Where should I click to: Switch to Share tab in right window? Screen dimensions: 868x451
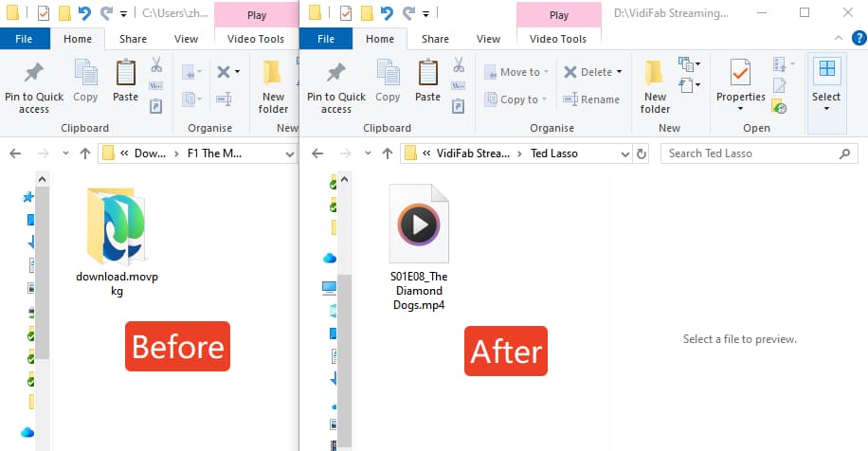(x=435, y=39)
